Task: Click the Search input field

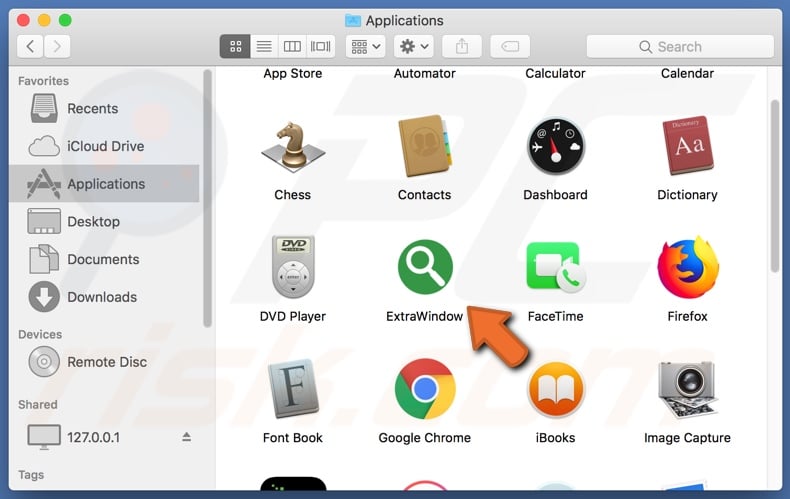Action: pos(680,46)
